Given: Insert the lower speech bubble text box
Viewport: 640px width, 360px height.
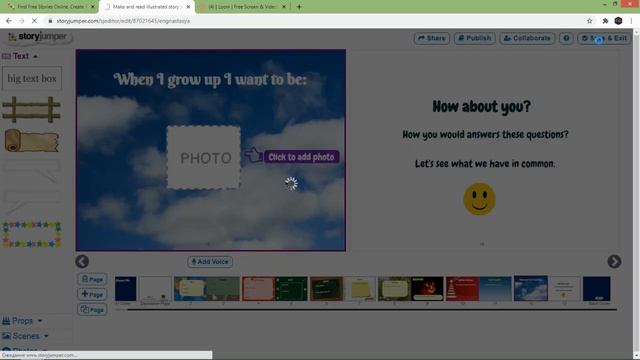Looking at the screenshot, I should coord(31,201).
